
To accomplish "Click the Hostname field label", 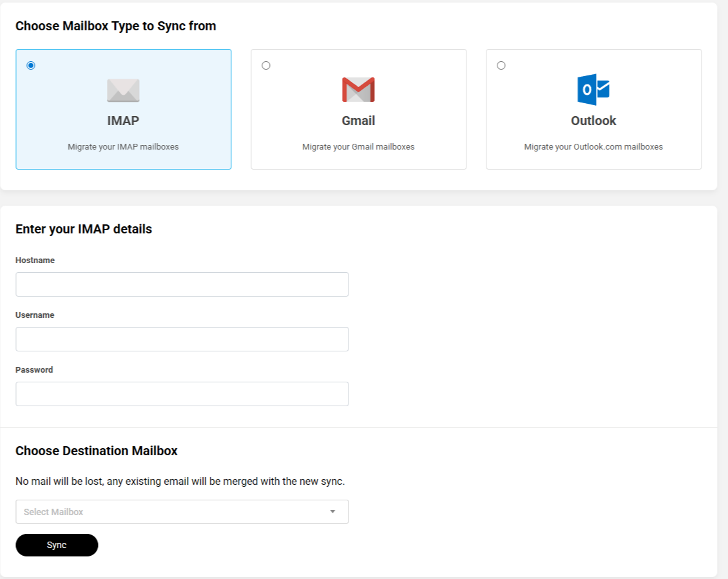I will [x=35, y=260].
